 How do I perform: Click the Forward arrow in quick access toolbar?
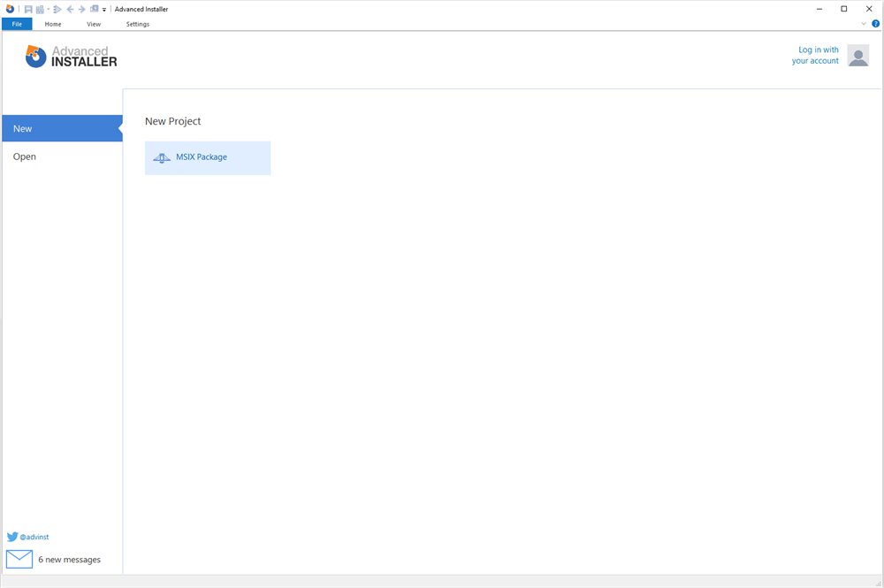click(x=81, y=9)
